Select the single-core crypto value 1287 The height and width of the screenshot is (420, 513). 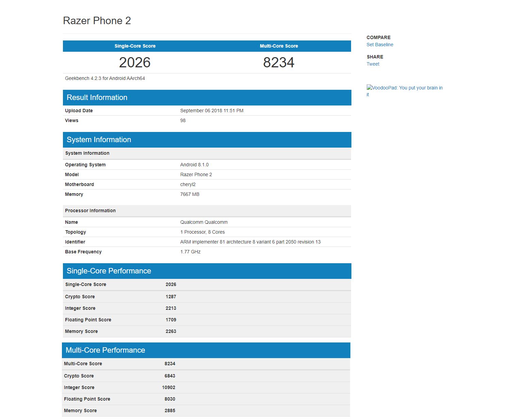[171, 297]
